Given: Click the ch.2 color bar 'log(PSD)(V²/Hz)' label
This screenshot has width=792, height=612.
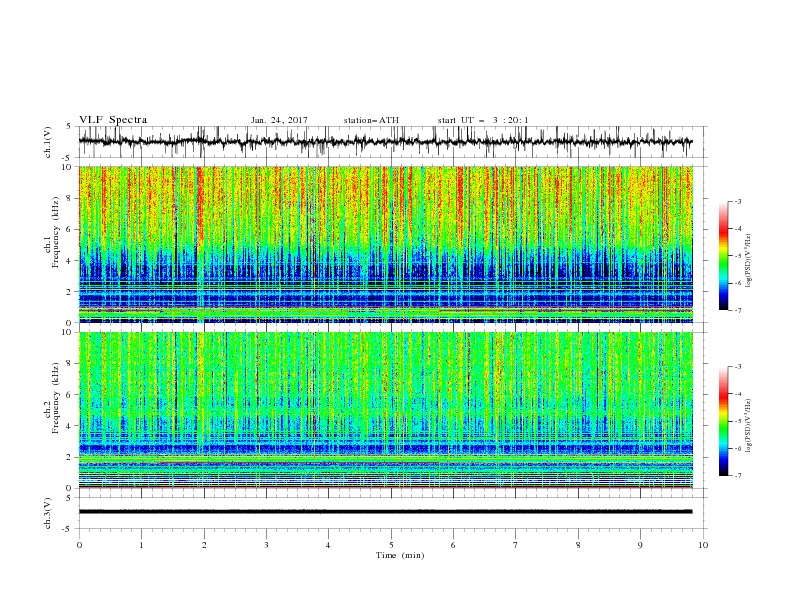Looking at the screenshot, I should pos(748,426).
